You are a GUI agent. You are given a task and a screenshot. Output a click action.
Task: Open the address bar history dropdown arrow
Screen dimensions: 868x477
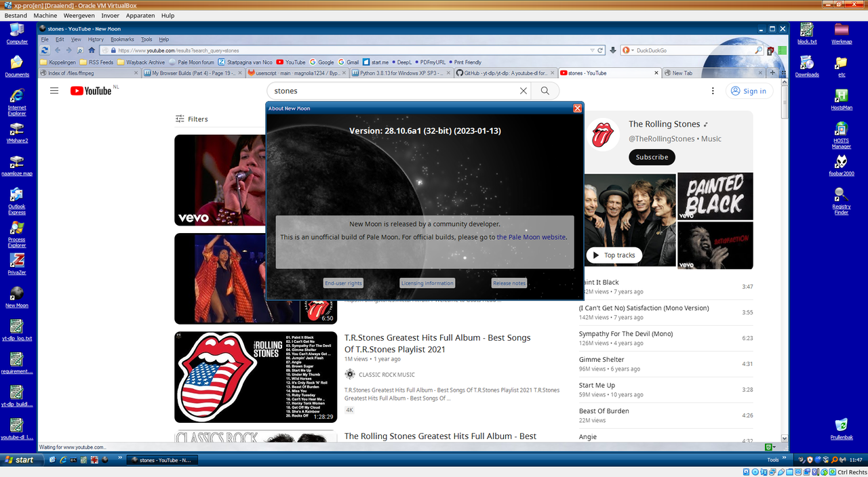(591, 50)
